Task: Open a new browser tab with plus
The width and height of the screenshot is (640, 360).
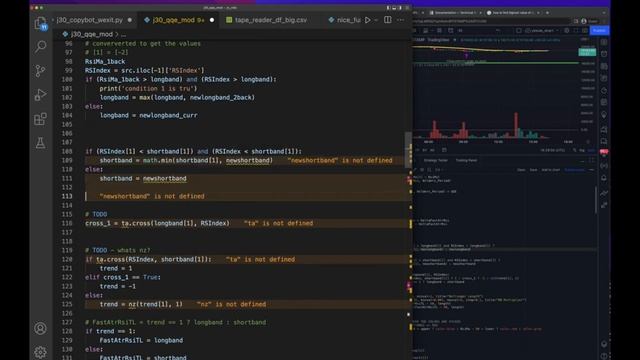Action: coord(547,13)
